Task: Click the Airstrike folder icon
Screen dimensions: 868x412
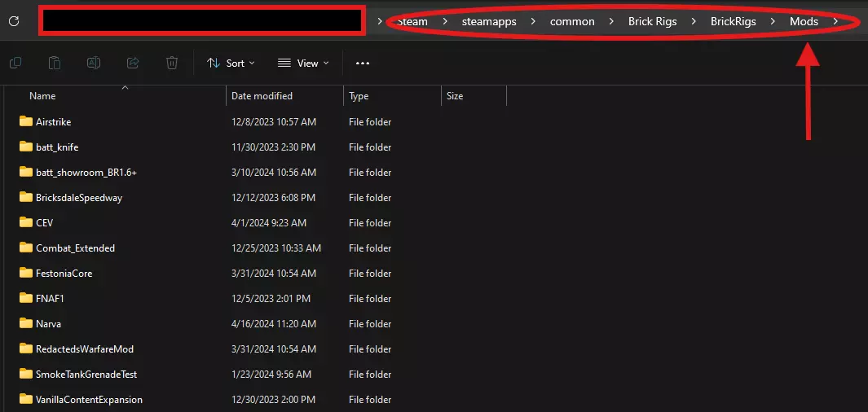Action: point(25,121)
